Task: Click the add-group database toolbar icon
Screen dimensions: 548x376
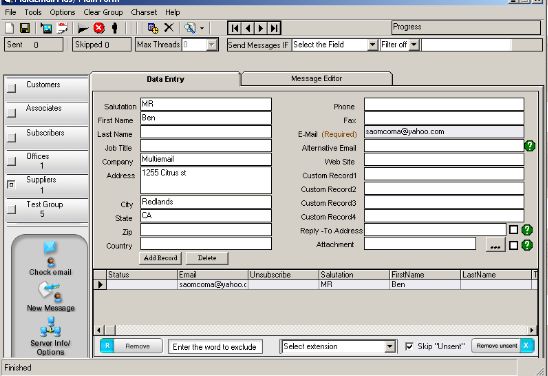Action: [153, 28]
